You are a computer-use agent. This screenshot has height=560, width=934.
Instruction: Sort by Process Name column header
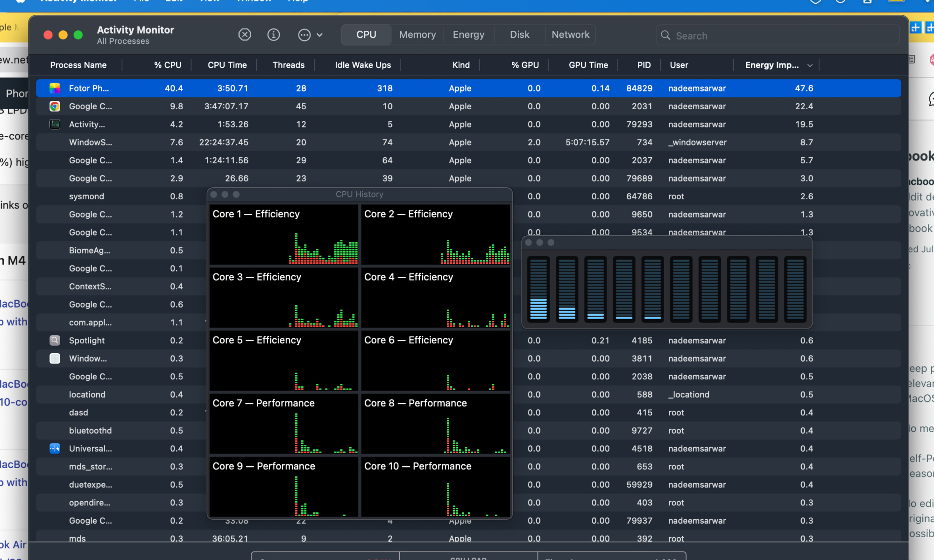[x=78, y=65]
